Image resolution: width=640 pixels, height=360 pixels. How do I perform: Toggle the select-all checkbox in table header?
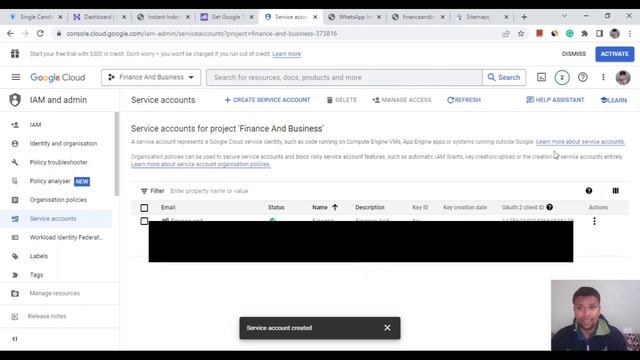[x=144, y=208]
